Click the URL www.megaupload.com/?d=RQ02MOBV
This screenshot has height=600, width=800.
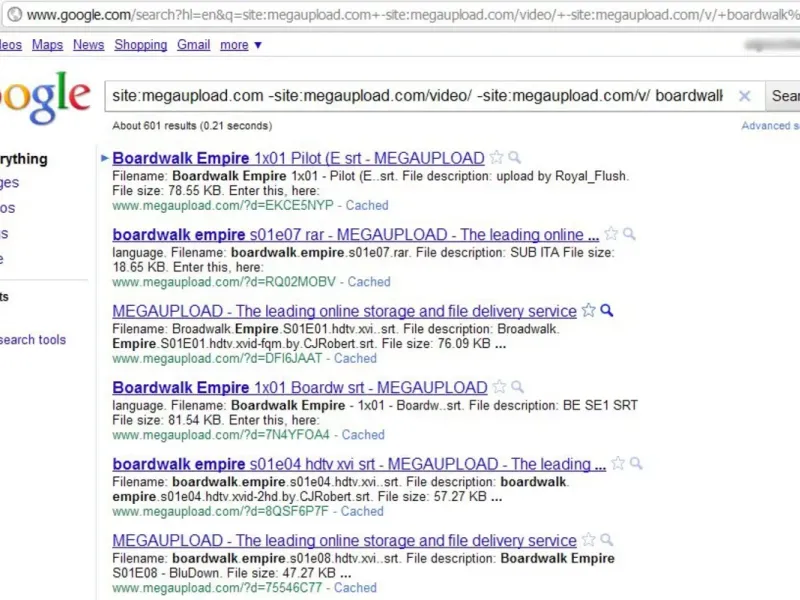click(x=224, y=282)
